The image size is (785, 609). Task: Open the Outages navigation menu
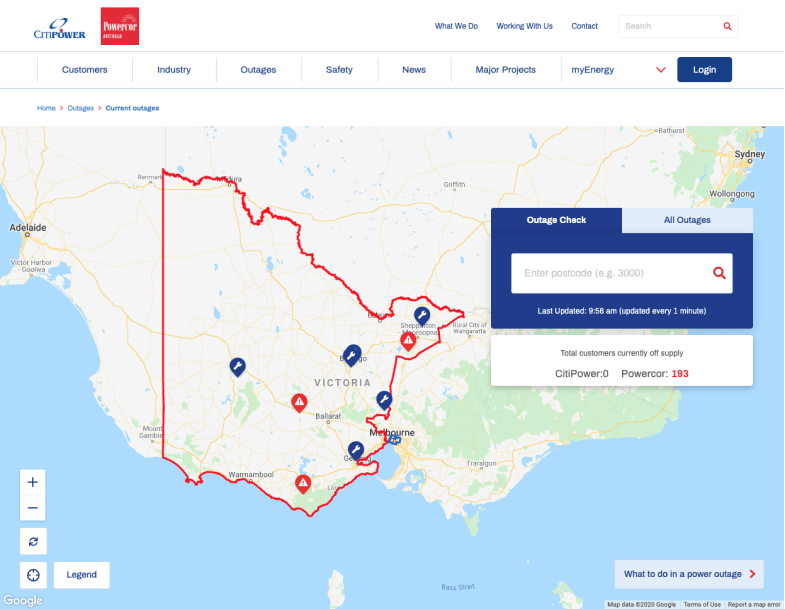258,70
